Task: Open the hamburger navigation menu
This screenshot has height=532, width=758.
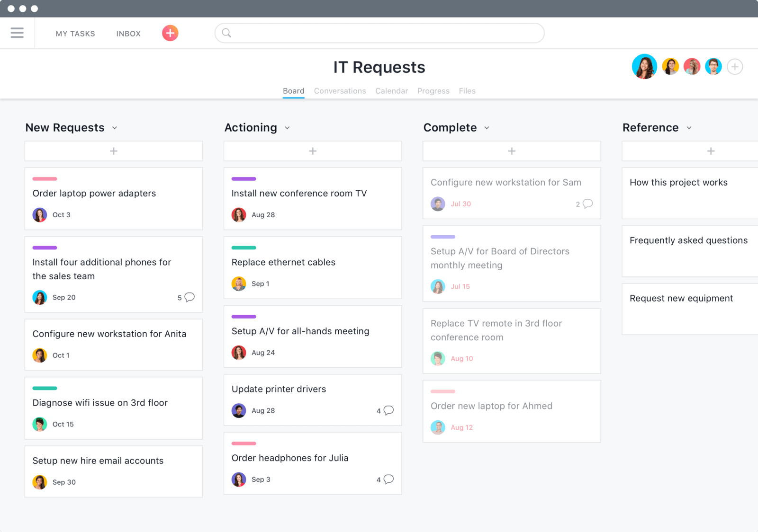Action: [17, 33]
